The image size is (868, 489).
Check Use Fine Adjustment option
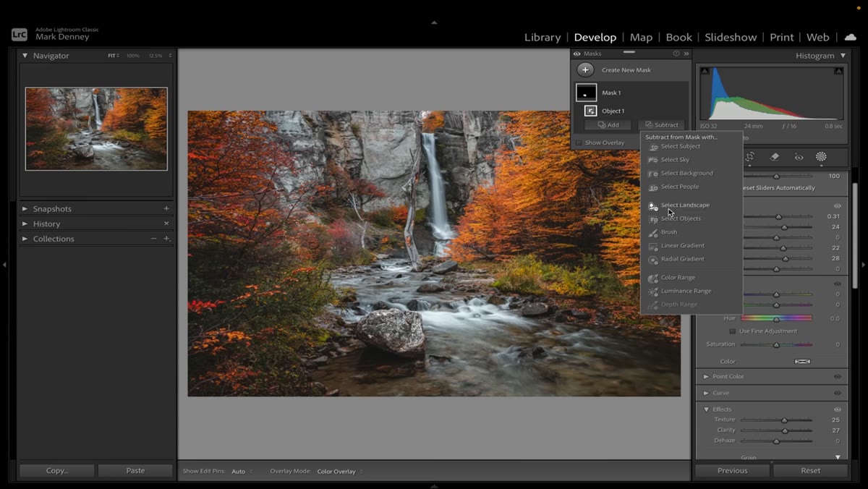tap(732, 331)
